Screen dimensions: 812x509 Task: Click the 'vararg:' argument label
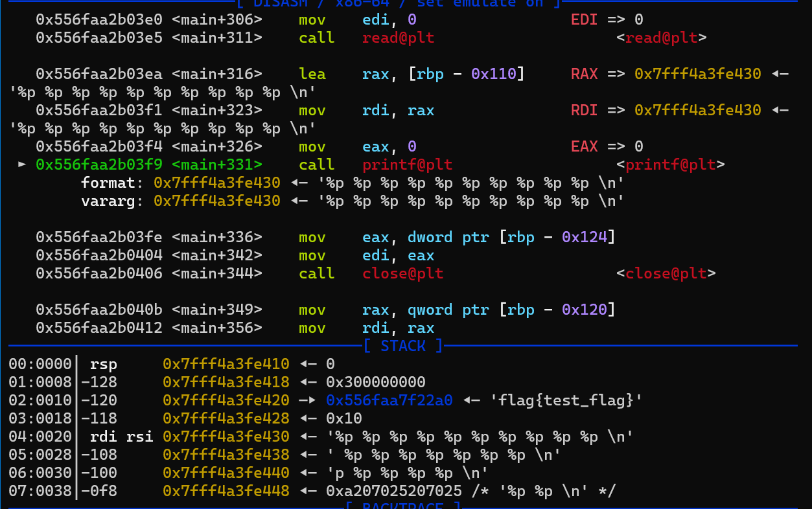coord(108,201)
